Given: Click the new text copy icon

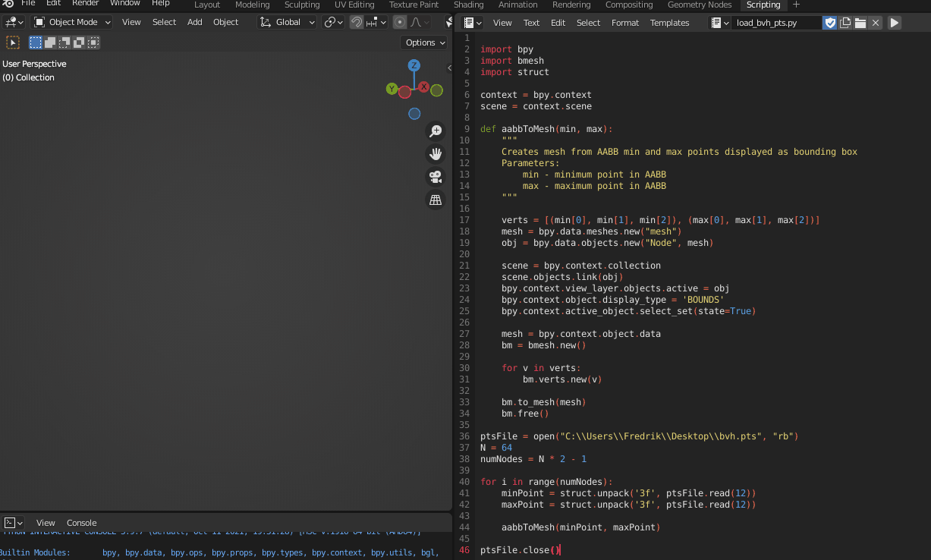Looking at the screenshot, I should point(845,23).
